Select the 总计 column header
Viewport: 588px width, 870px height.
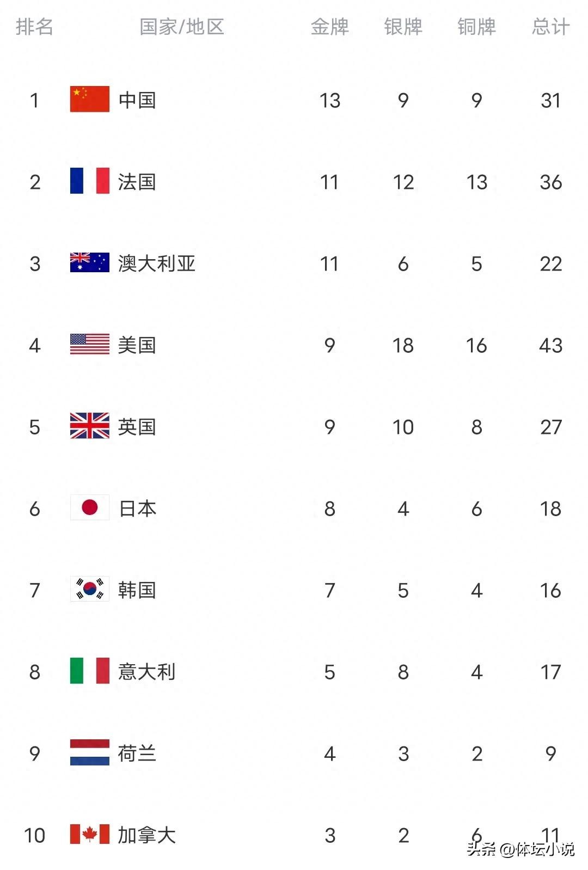550,27
